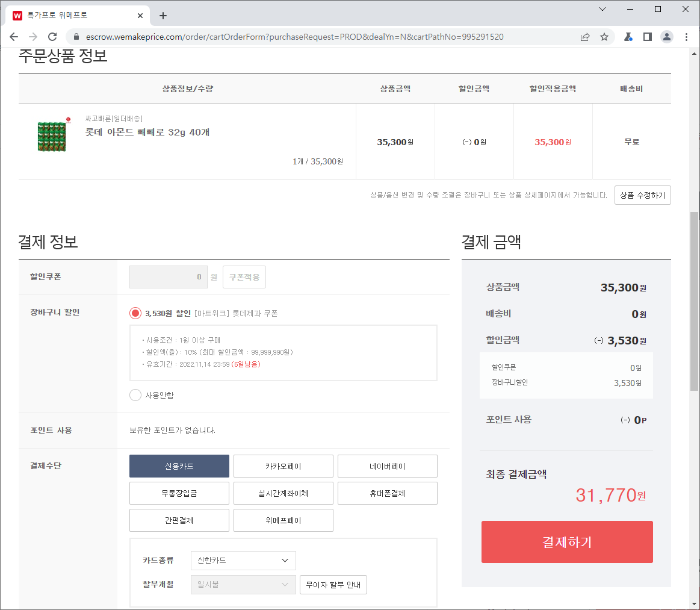Bookmark this page with the star icon
The width and height of the screenshot is (700, 610).
point(604,37)
